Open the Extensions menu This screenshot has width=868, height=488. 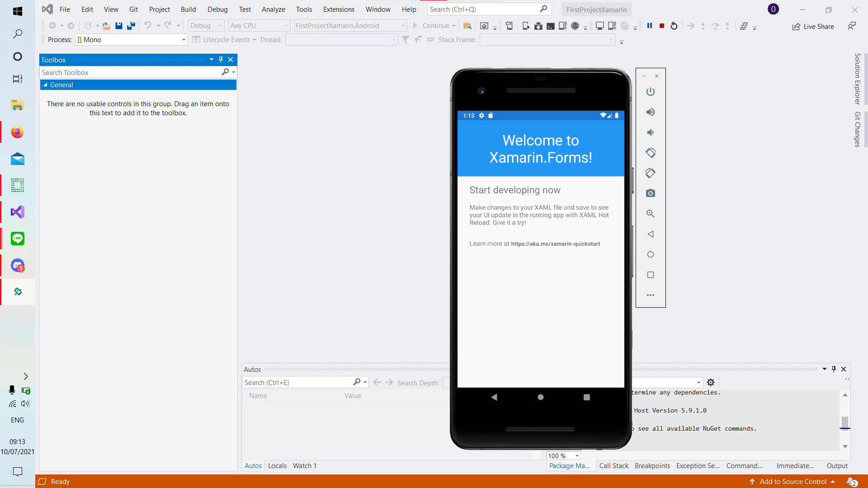tap(339, 9)
